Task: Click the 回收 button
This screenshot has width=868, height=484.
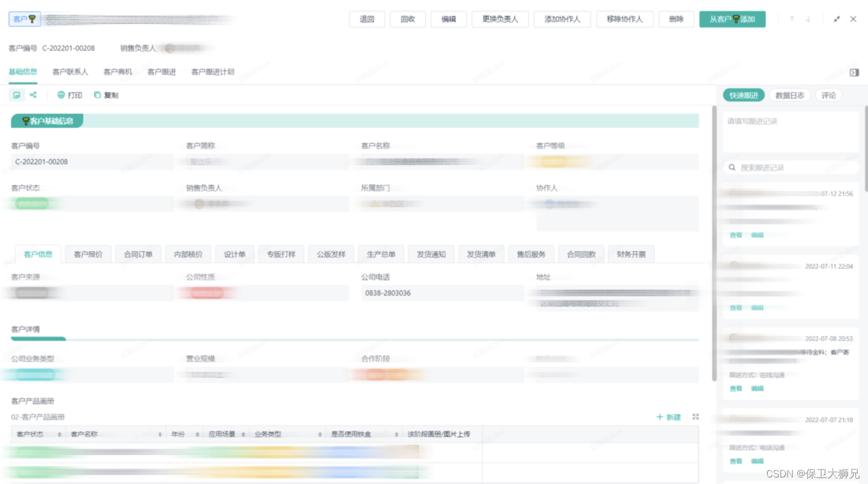Action: 408,19
